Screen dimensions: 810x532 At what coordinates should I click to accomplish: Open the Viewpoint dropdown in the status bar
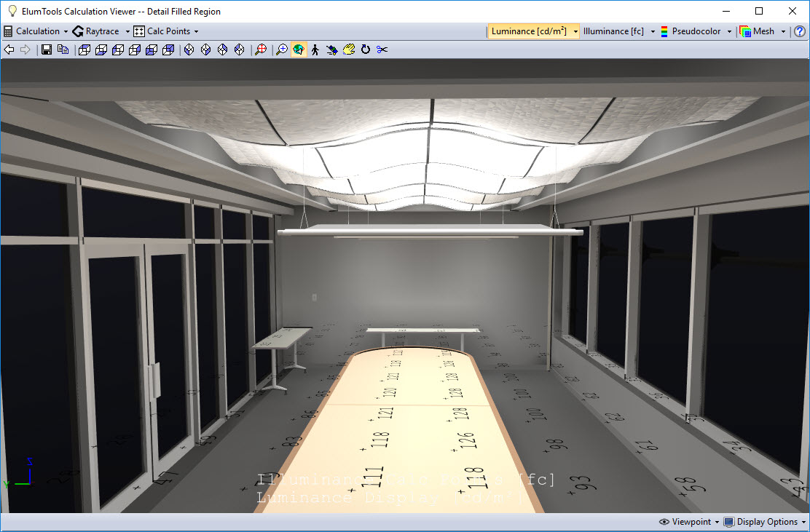tap(686, 522)
